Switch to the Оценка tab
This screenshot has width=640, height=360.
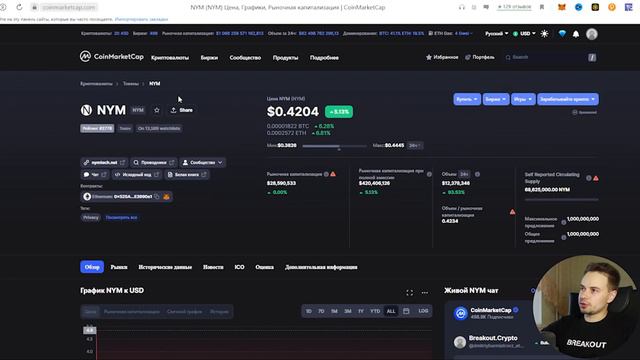(x=264, y=267)
